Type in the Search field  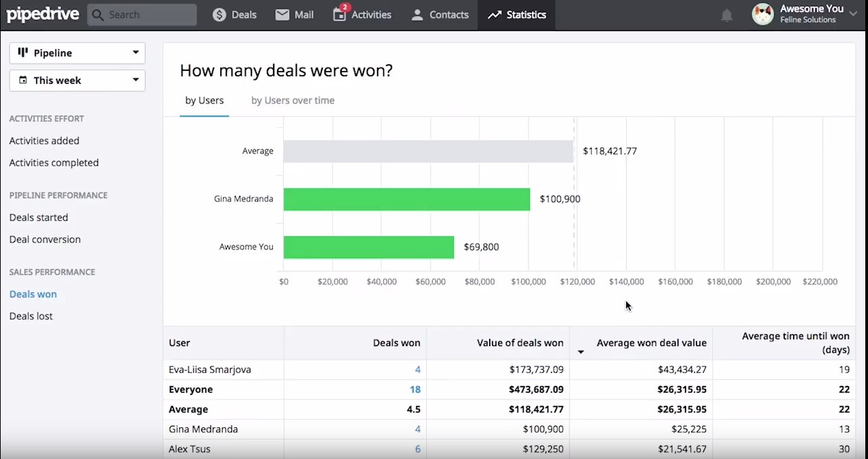pyautogui.click(x=149, y=15)
